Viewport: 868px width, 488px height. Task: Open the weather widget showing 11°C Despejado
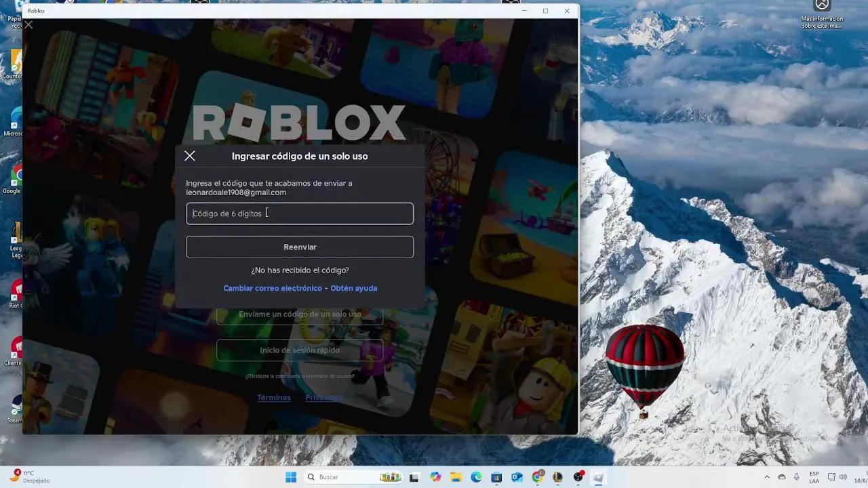pyautogui.click(x=31, y=477)
